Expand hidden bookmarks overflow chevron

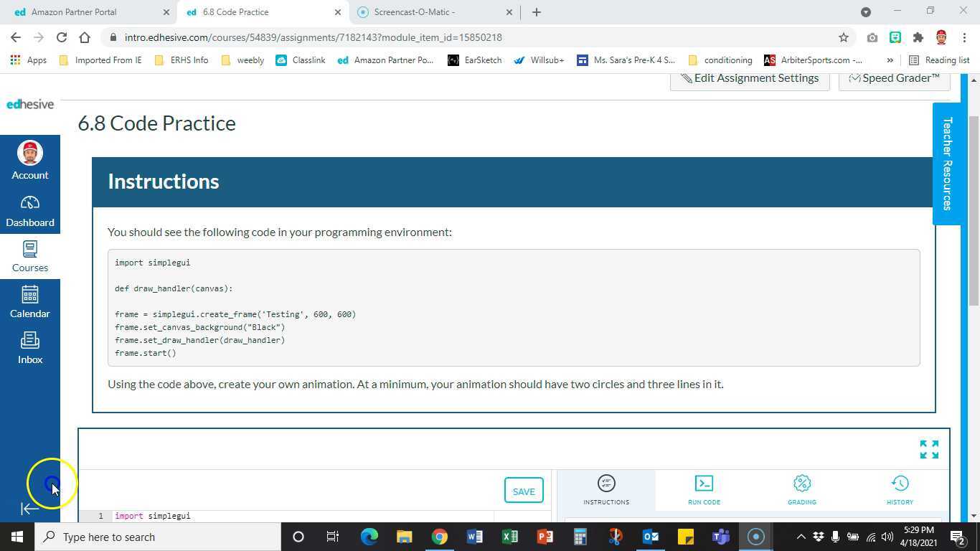[890, 60]
